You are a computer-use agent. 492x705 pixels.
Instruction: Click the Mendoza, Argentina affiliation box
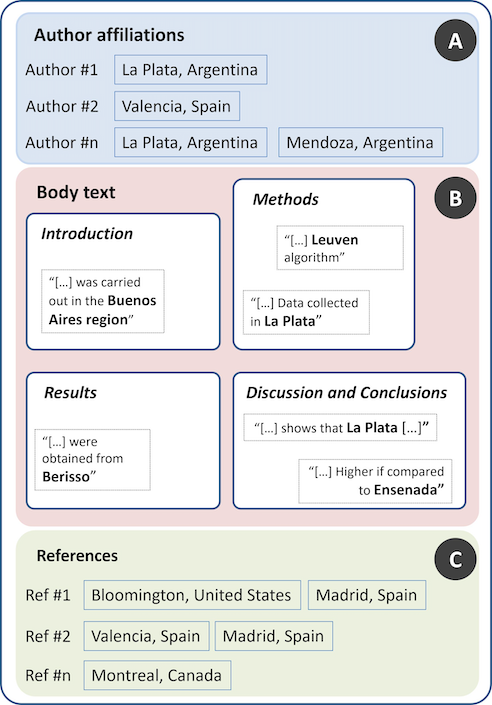point(361,143)
